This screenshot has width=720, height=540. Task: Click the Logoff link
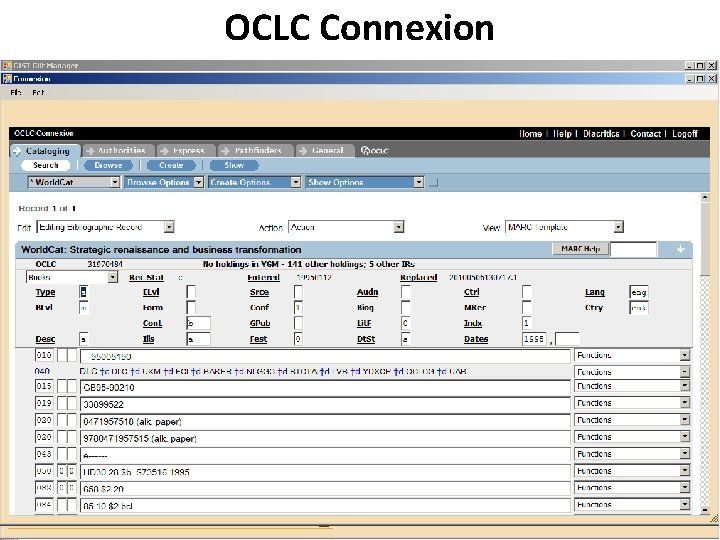685,134
